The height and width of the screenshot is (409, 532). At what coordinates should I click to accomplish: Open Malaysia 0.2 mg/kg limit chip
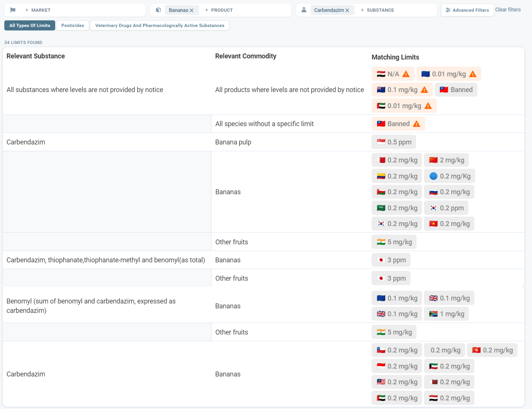click(x=397, y=382)
